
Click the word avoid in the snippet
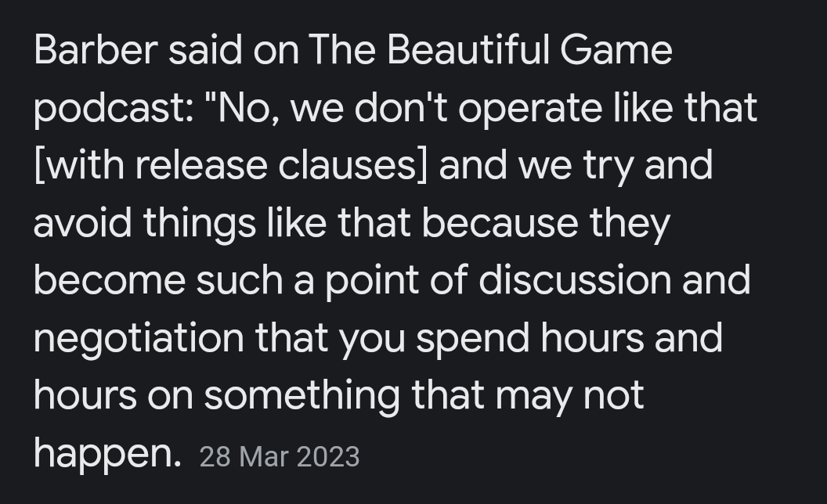(x=82, y=223)
